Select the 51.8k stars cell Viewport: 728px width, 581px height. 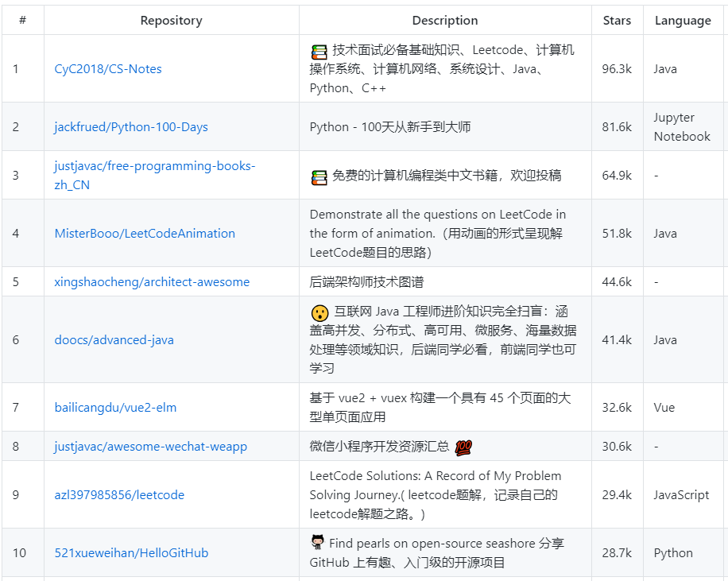617,233
